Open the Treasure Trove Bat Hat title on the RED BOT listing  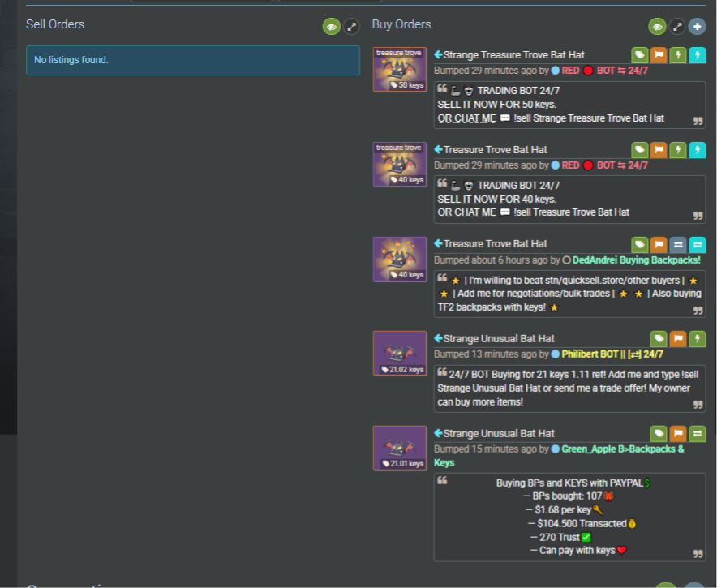pyautogui.click(x=496, y=149)
